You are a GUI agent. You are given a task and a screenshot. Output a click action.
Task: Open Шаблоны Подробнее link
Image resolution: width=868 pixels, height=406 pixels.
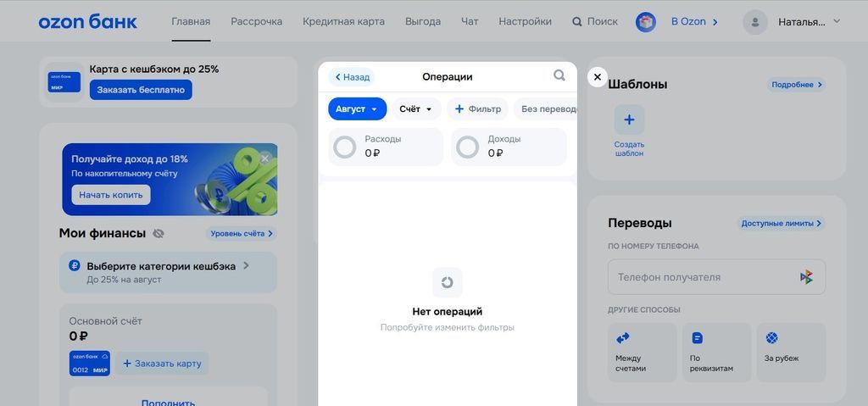point(796,85)
